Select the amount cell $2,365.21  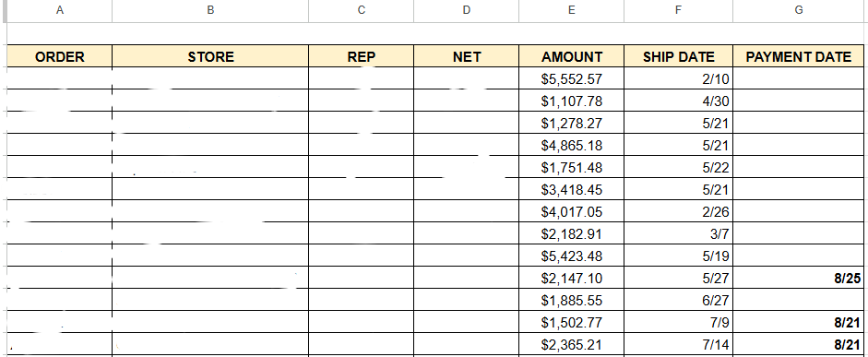[571, 344]
